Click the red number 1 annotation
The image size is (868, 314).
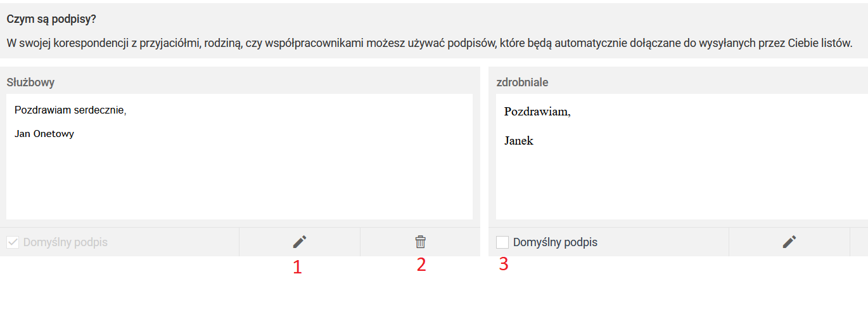pos(297,268)
